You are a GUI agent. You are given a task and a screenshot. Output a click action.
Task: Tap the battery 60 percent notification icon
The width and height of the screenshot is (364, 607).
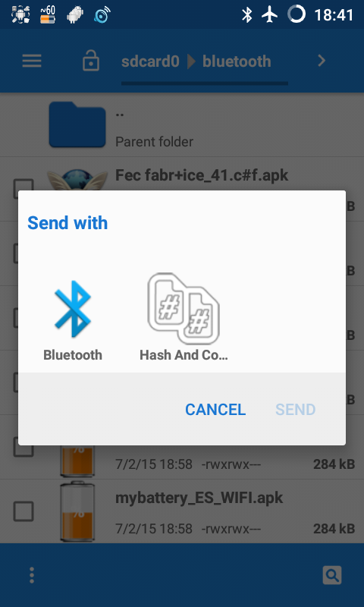(48, 14)
